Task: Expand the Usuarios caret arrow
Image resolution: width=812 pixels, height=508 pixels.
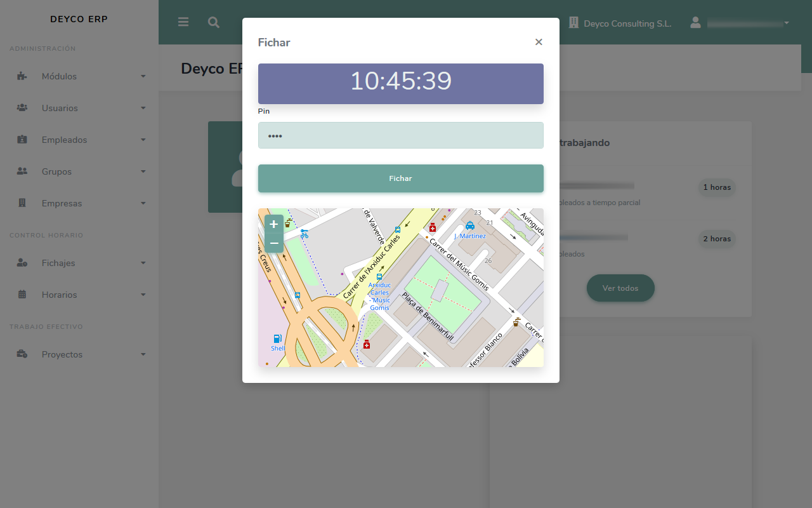Action: coord(143,108)
